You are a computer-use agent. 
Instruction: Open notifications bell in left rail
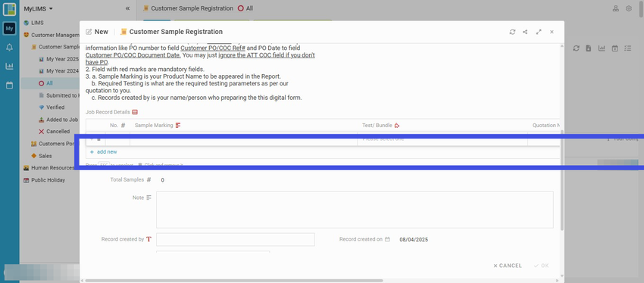9,48
